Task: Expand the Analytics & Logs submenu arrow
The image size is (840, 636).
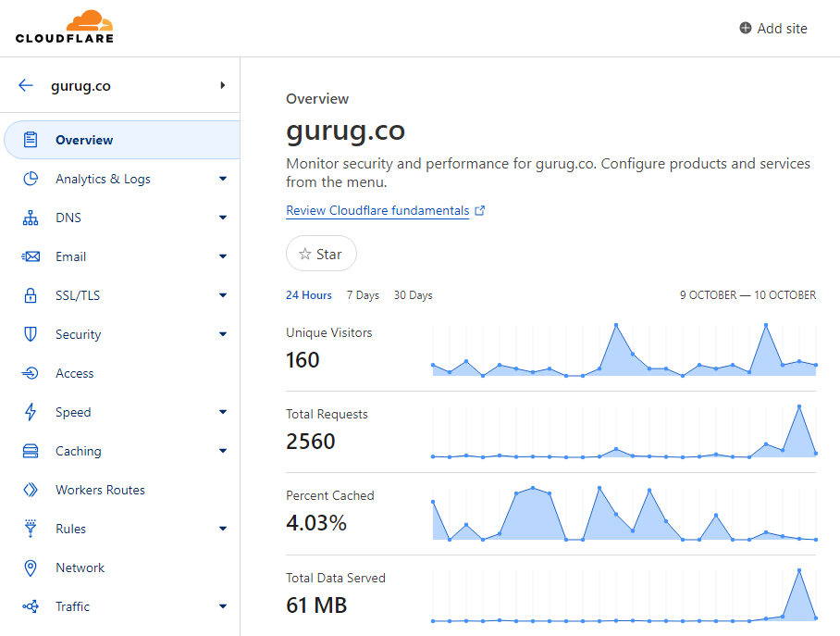Action: [x=223, y=179]
